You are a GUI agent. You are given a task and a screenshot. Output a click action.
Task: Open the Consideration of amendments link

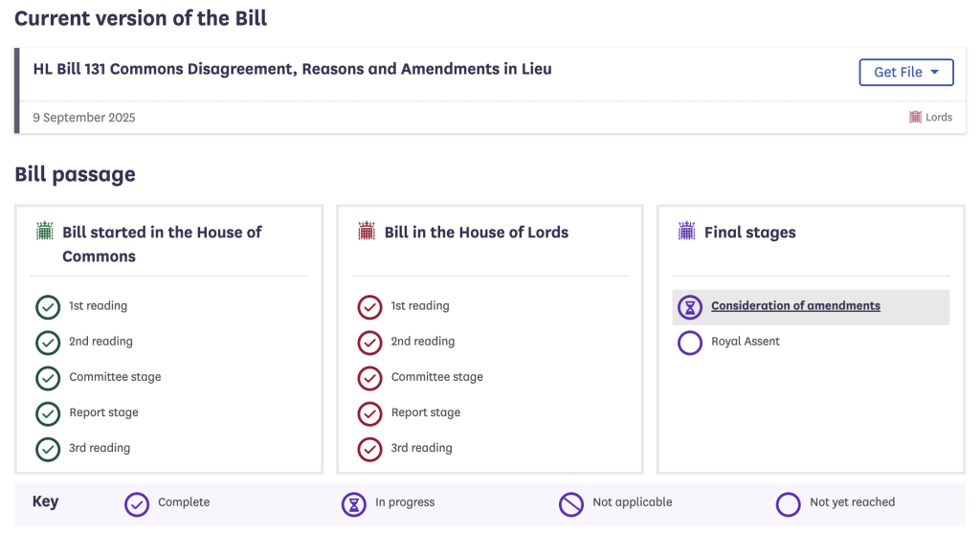click(x=795, y=306)
